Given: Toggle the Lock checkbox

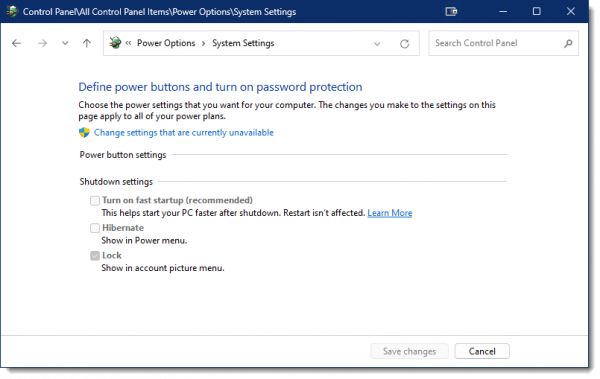Looking at the screenshot, I should click(x=95, y=255).
